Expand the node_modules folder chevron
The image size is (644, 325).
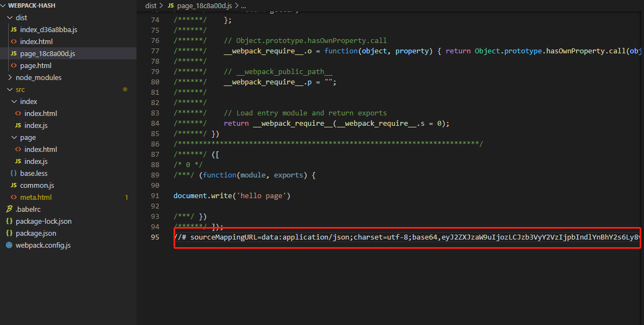pyautogui.click(x=10, y=77)
